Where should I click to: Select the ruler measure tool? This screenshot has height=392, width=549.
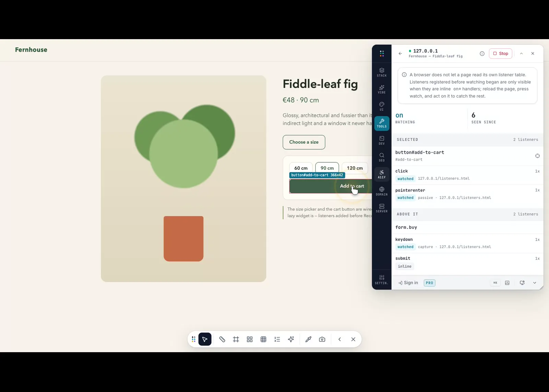click(x=222, y=339)
